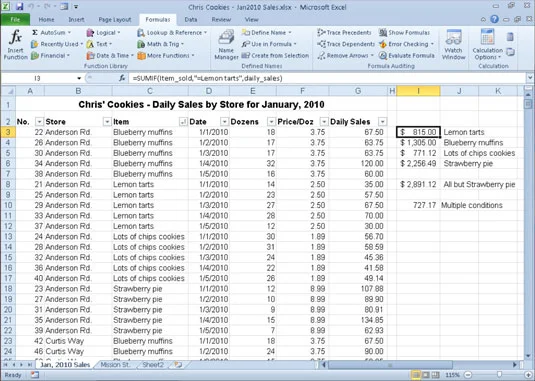Switch to the Home tab

(x=46, y=20)
